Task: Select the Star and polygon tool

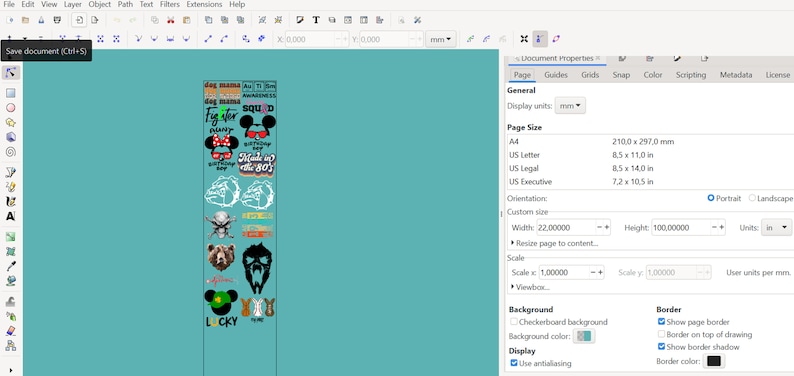Action: point(10,122)
